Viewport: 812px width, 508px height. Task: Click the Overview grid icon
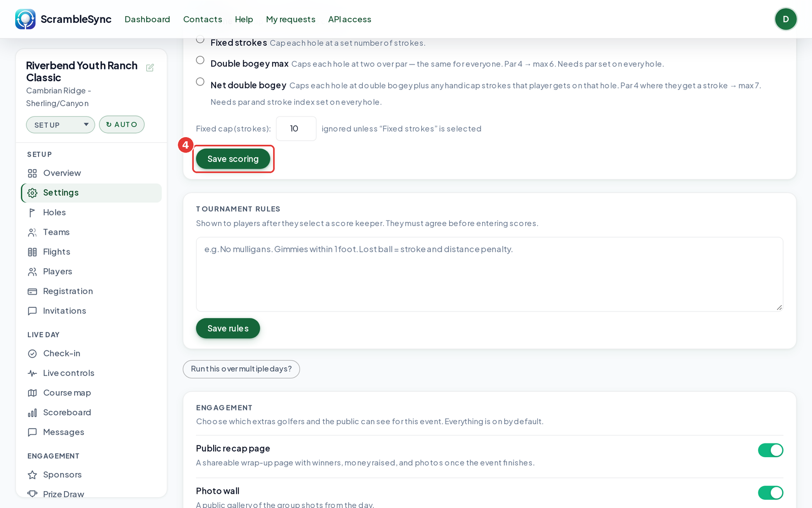[32, 173]
